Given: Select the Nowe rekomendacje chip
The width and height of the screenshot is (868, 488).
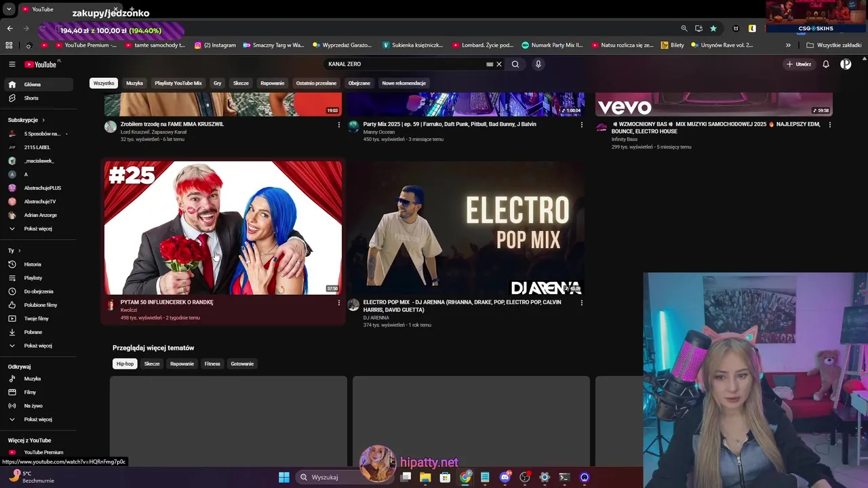Looking at the screenshot, I should click(404, 83).
